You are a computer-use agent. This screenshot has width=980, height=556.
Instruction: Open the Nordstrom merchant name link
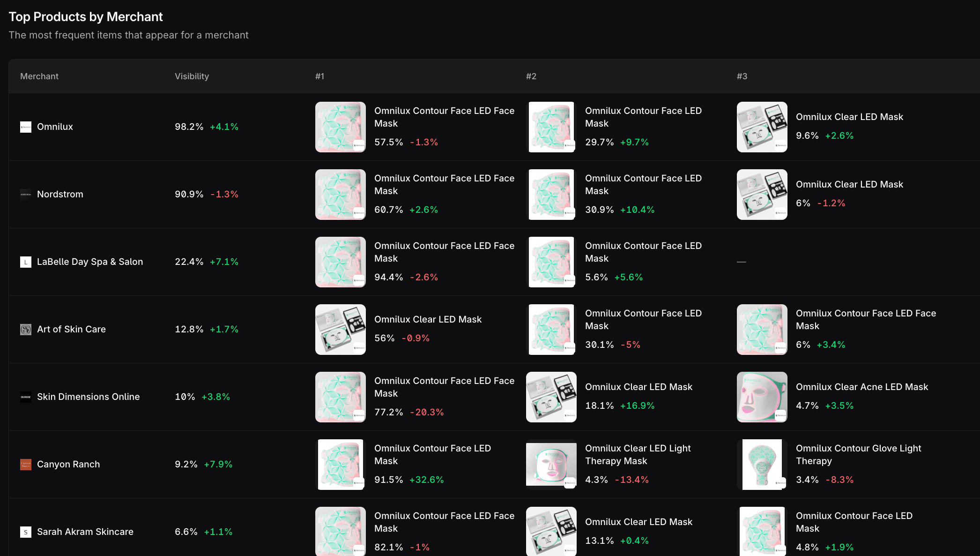click(x=60, y=195)
